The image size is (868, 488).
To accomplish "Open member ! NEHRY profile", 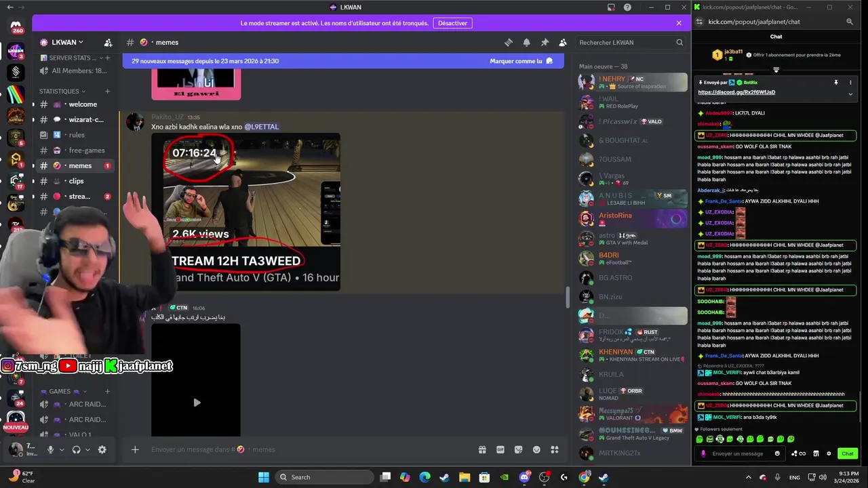I will click(x=632, y=82).
